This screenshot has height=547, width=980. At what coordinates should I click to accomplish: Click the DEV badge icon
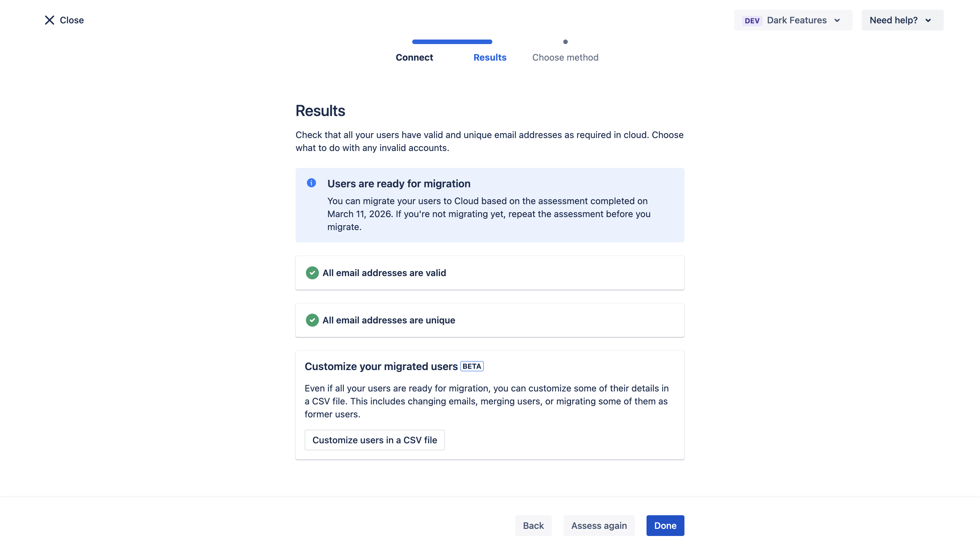tap(752, 20)
